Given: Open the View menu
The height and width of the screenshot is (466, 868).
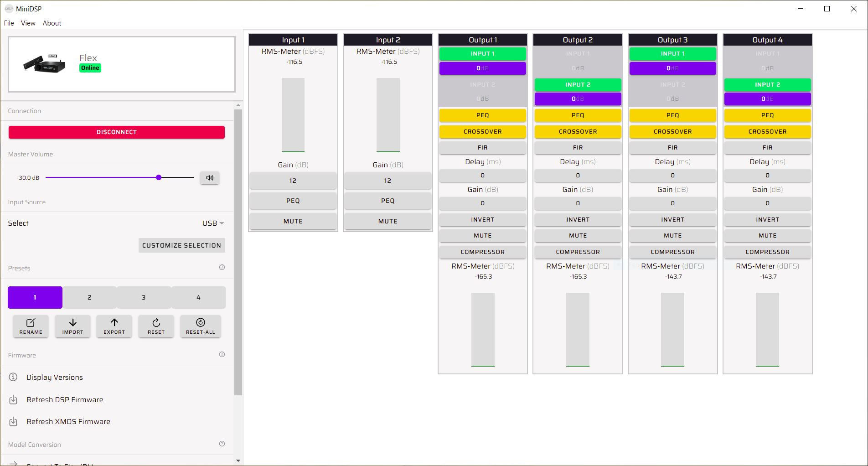Looking at the screenshot, I should tap(28, 23).
